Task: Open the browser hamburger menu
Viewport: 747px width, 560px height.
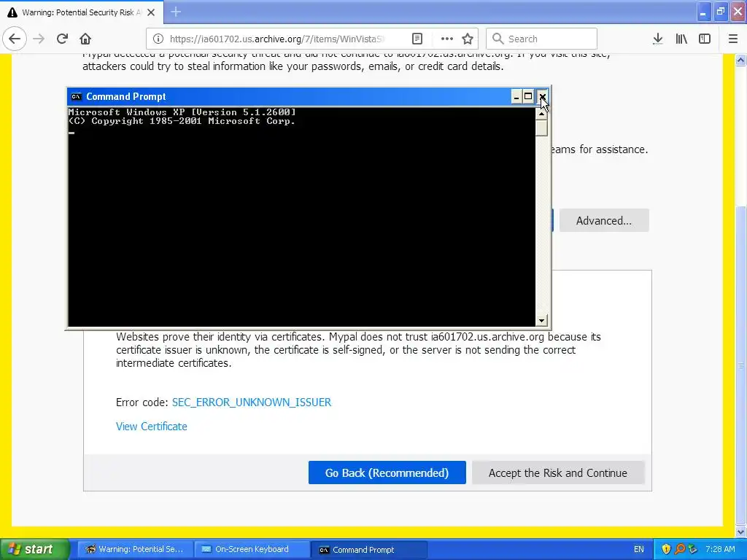Action: (x=733, y=39)
